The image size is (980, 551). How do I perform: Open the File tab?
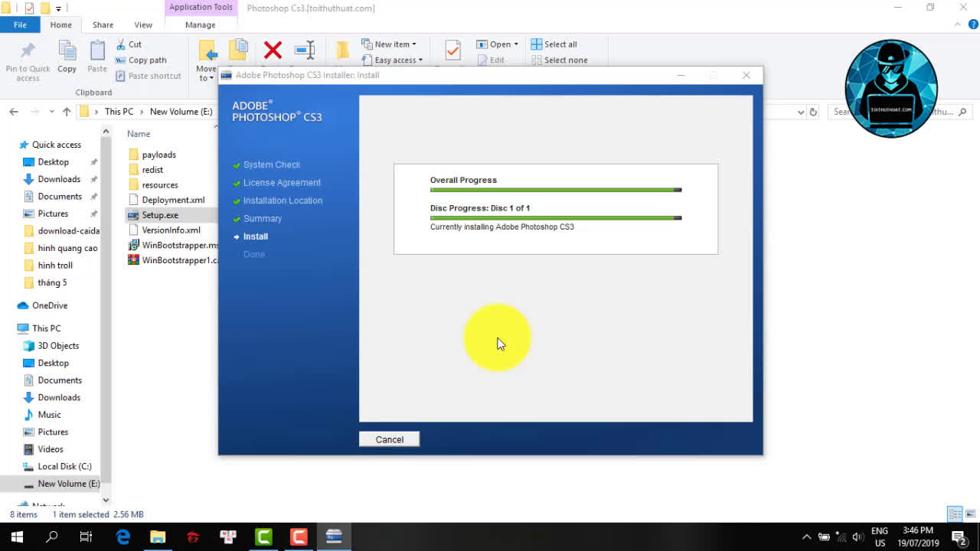pos(20,24)
